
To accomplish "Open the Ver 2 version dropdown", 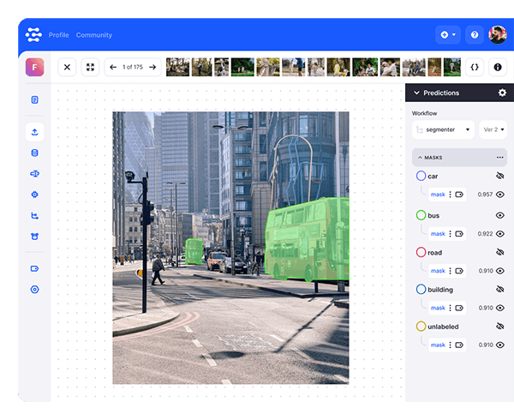I will (x=493, y=130).
